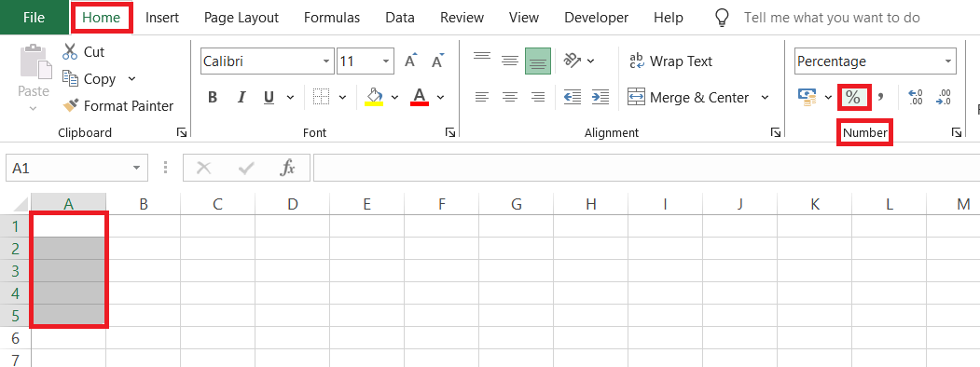Open the Review tab

click(462, 18)
